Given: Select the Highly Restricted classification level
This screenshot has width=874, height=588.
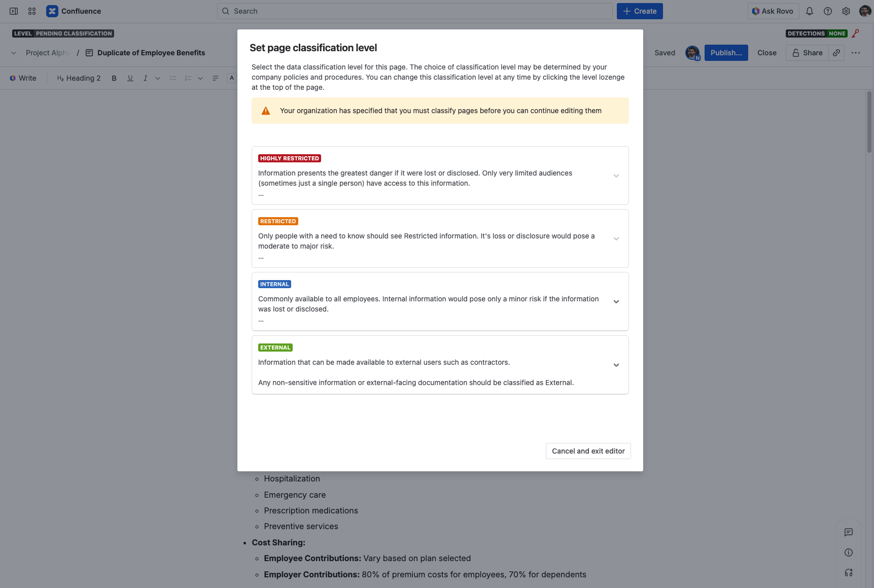Looking at the screenshot, I should tap(431, 176).
